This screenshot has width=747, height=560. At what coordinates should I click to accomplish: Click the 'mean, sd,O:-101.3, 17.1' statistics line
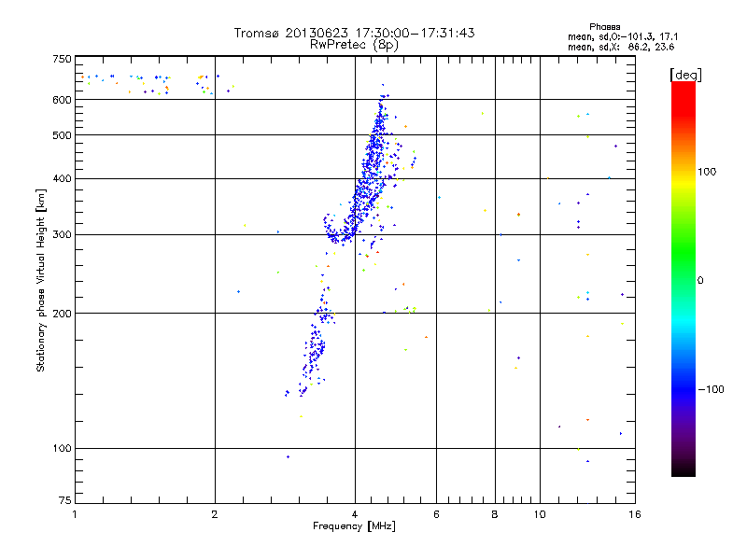(623, 36)
